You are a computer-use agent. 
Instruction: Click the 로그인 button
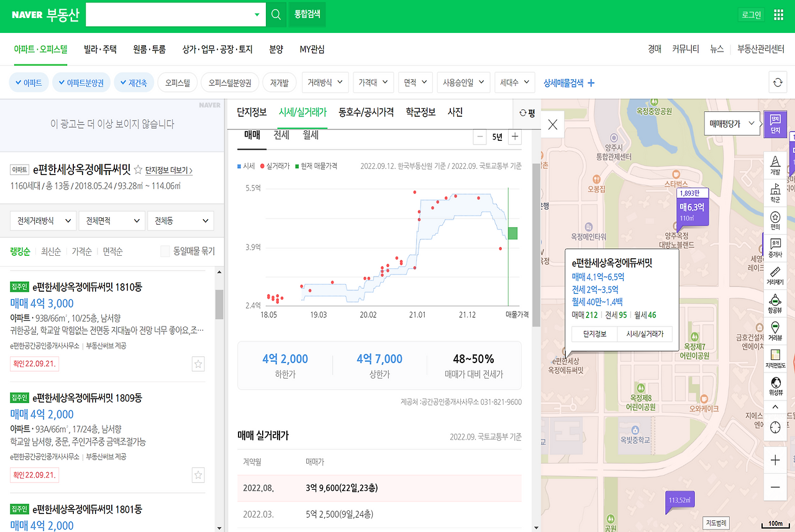click(752, 15)
